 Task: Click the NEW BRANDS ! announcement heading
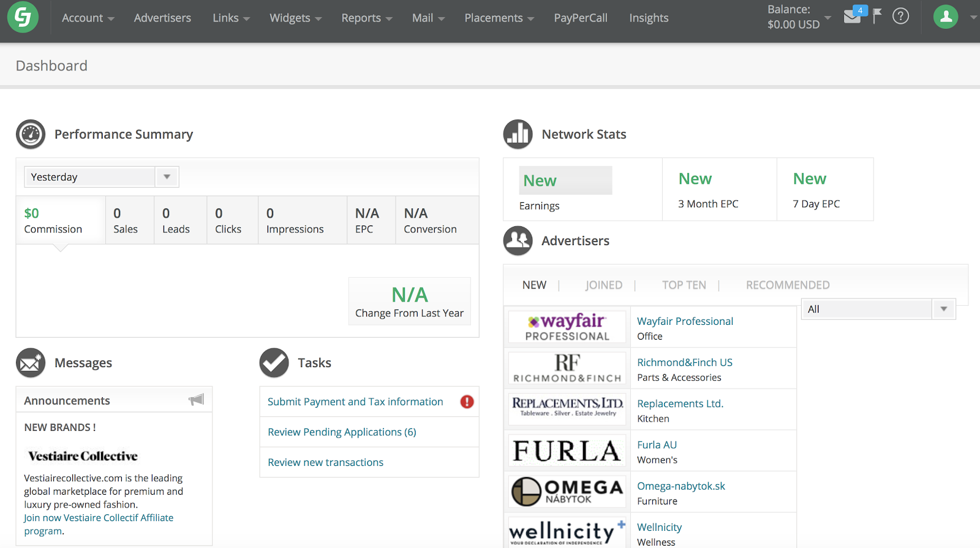(60, 427)
